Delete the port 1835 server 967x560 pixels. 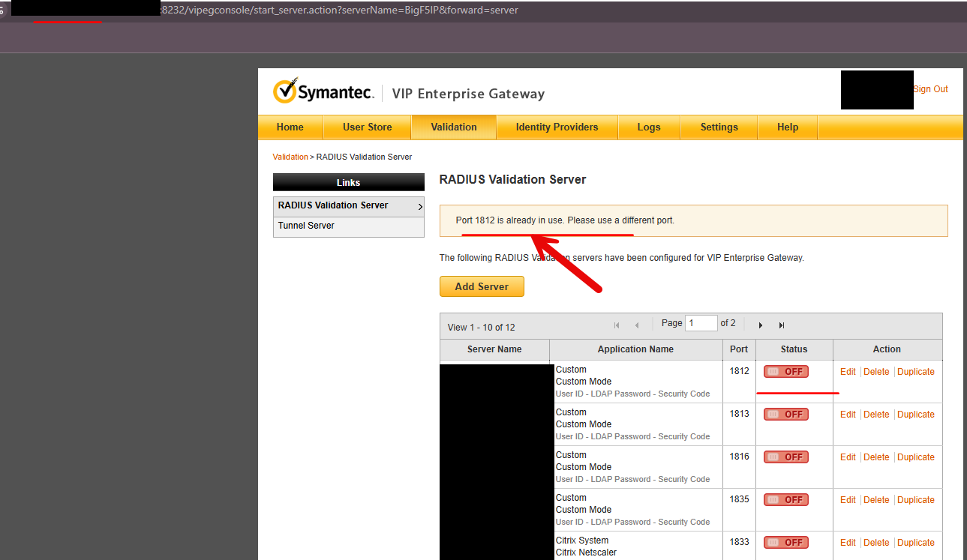pos(876,500)
